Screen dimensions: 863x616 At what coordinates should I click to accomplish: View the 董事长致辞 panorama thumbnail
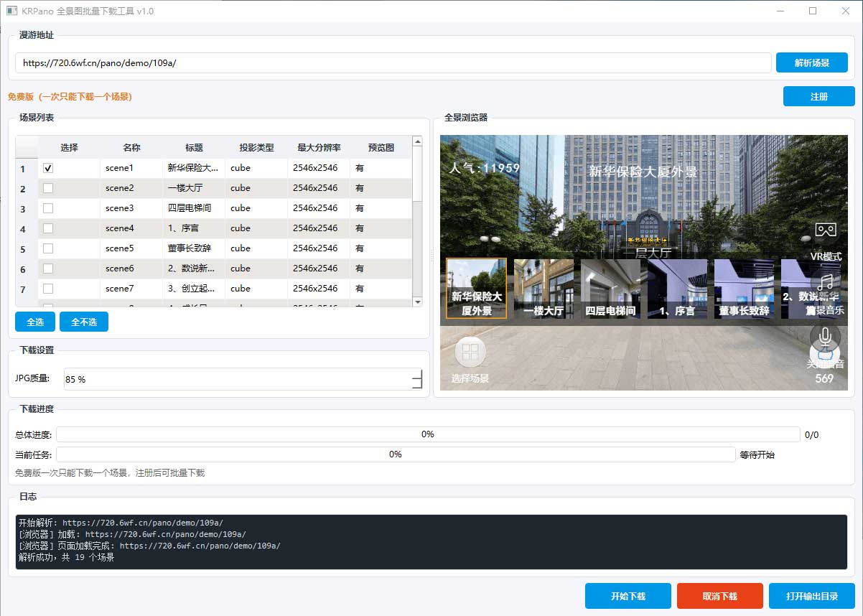744,288
